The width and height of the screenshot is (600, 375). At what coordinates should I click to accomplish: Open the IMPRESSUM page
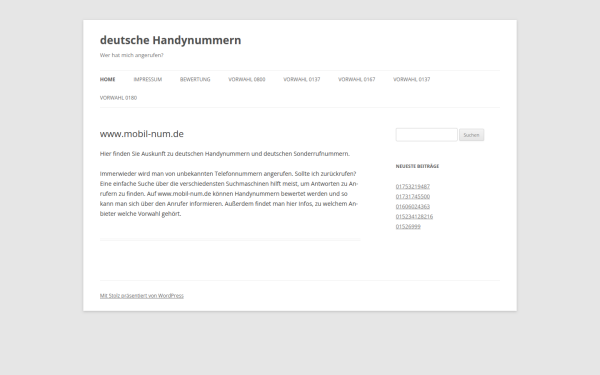148,79
